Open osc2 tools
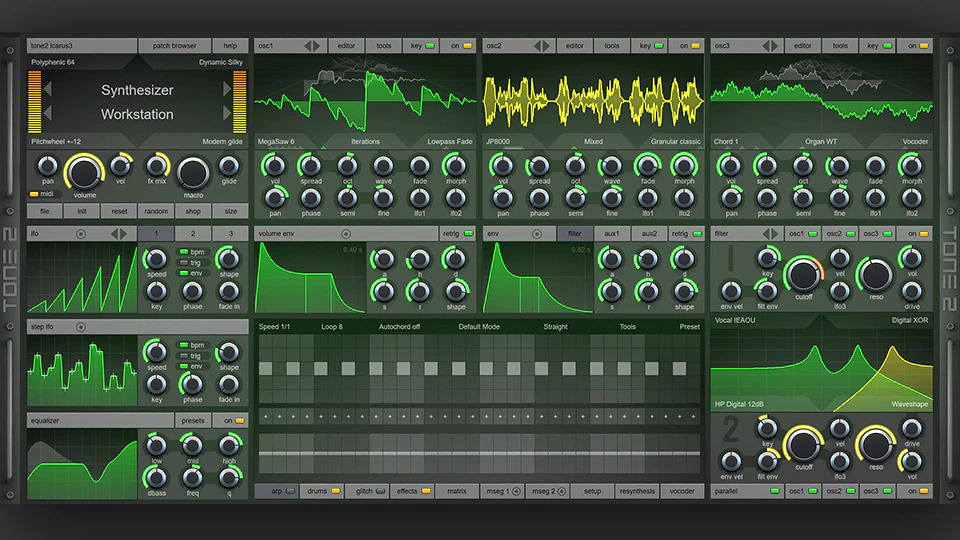The image size is (960, 540). click(612, 46)
